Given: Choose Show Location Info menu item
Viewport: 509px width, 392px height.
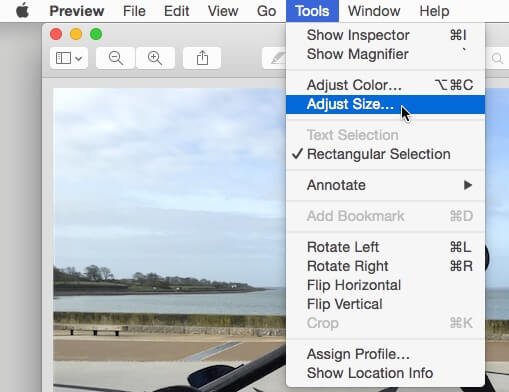Looking at the screenshot, I should [385, 373].
